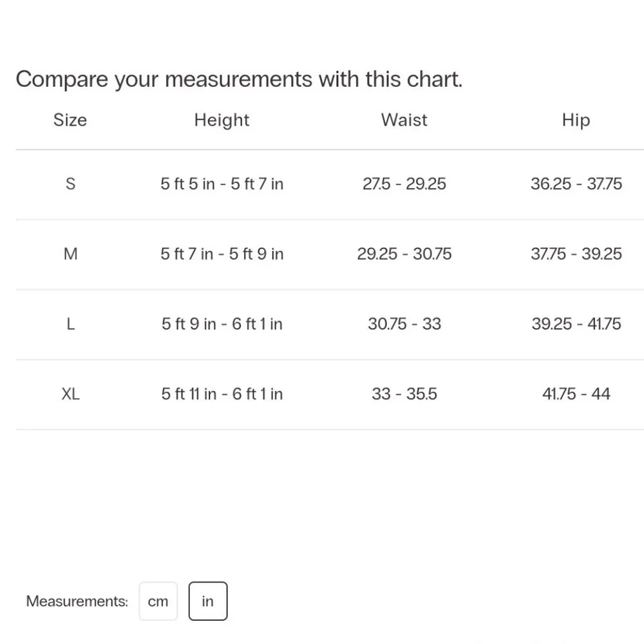Image resolution: width=644 pixels, height=644 pixels.
Task: Click height range 5 ft 5 in - 5 ft 7 in
Action: click(x=222, y=184)
